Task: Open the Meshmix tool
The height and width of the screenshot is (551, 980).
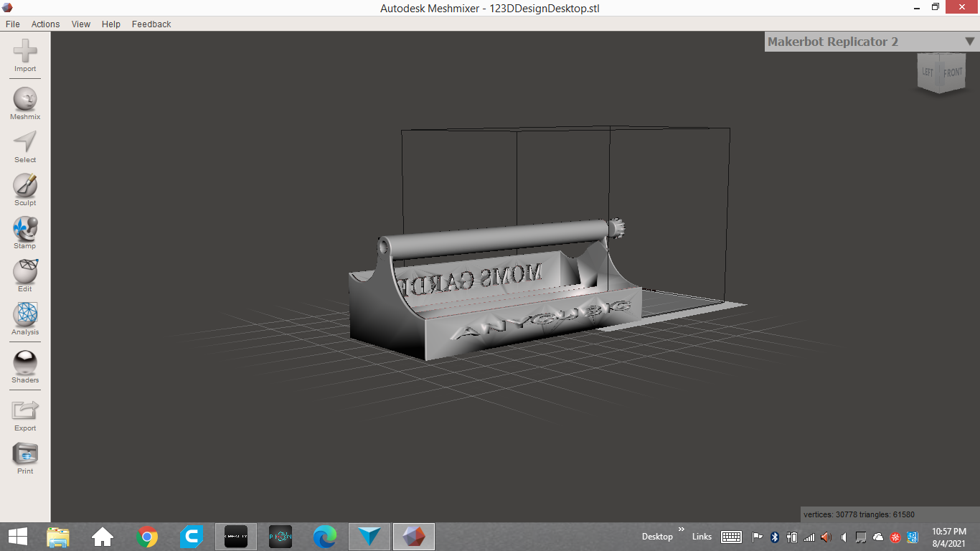Action: [25, 104]
